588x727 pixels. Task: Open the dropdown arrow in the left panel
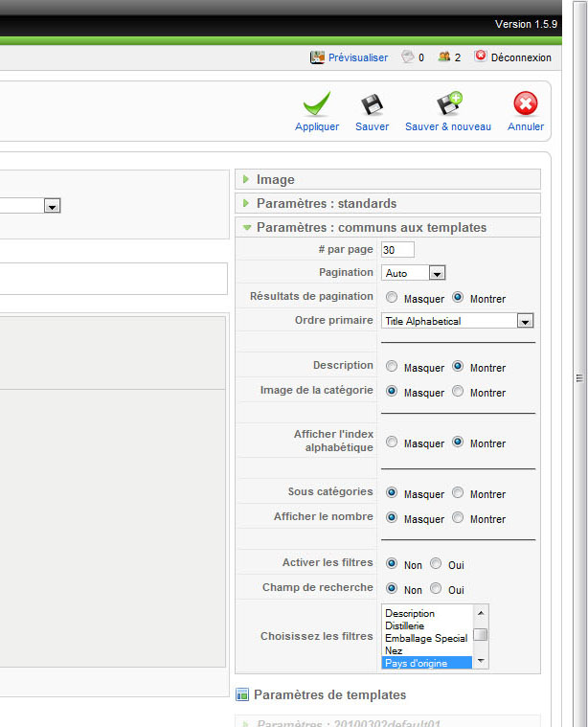[52, 205]
